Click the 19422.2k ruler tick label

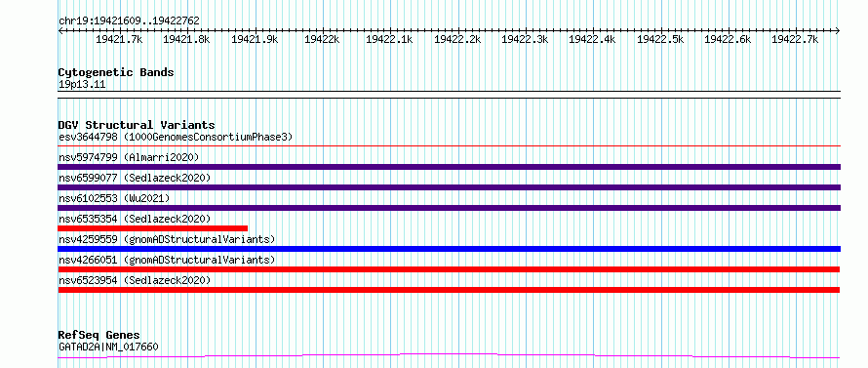click(x=457, y=39)
